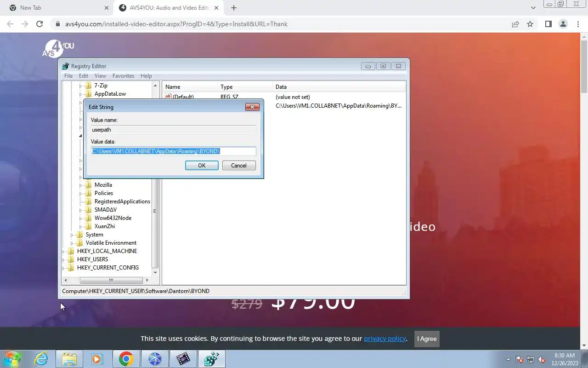Open Windows Media Player taskbar icon
This screenshot has height=368, width=588.
point(97,359)
